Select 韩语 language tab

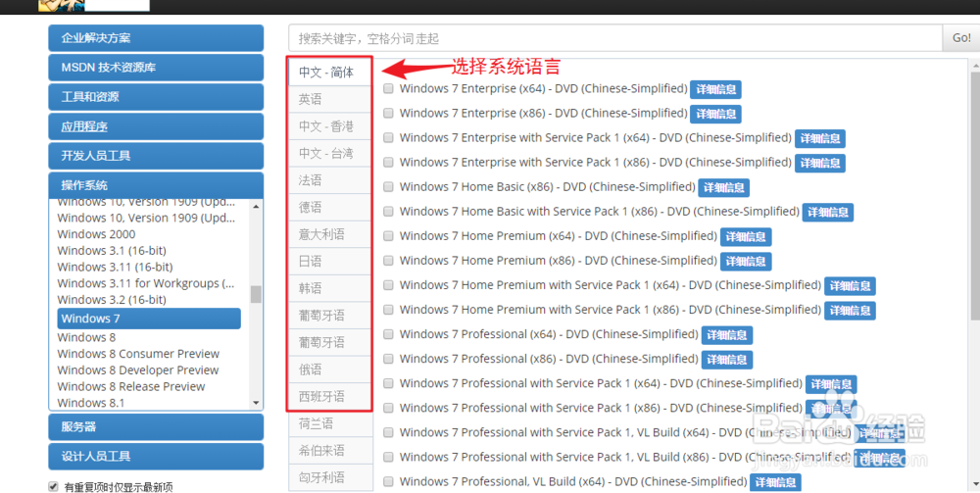click(x=329, y=288)
